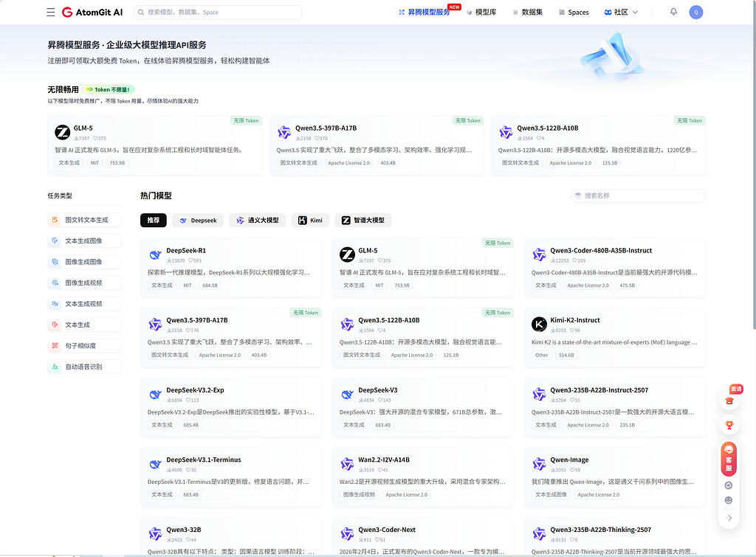Filter by 文本生成 task type
Image resolution: width=756 pixels, height=557 pixels.
click(84, 325)
